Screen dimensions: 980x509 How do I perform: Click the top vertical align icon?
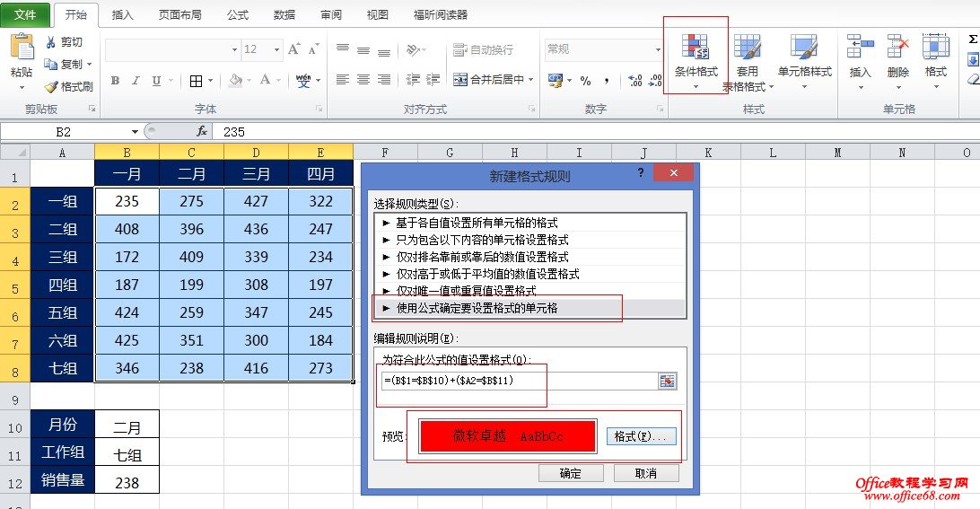(x=343, y=48)
